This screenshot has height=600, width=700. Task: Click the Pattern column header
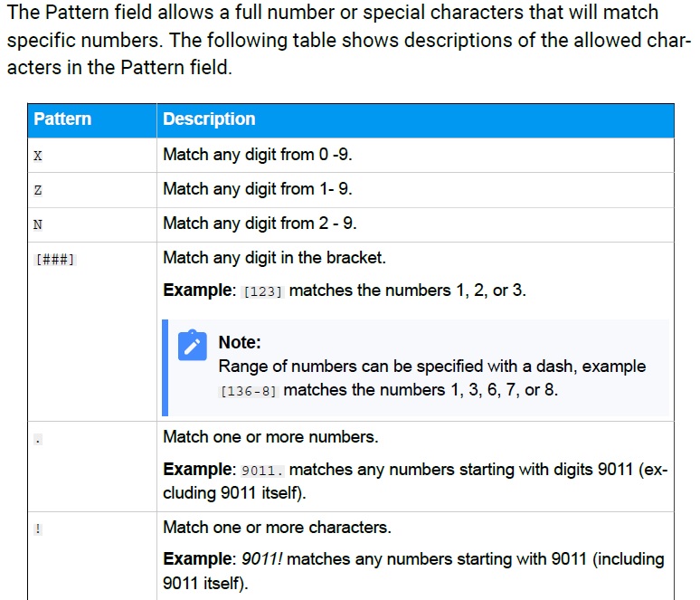[x=62, y=119]
